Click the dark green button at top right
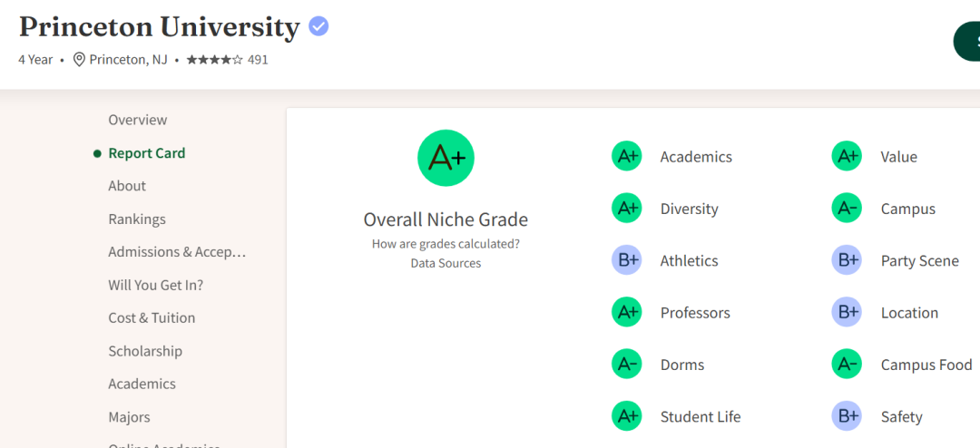The height and width of the screenshot is (448, 980). [x=967, y=41]
